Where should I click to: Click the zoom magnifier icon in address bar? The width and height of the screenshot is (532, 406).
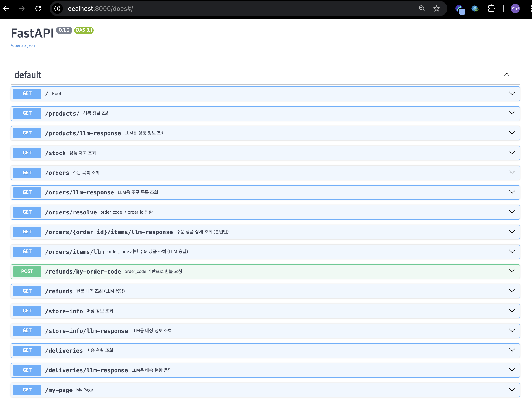click(x=422, y=9)
